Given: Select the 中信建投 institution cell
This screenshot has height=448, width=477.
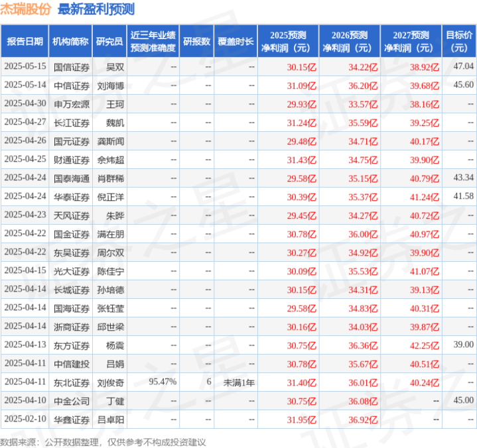Looking at the screenshot, I should point(72,364).
